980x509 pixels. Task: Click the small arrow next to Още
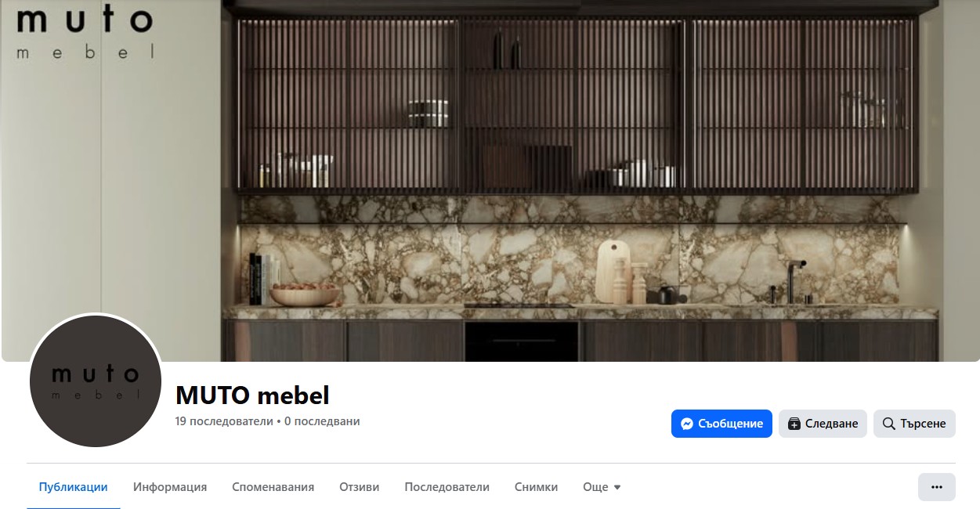[617, 487]
